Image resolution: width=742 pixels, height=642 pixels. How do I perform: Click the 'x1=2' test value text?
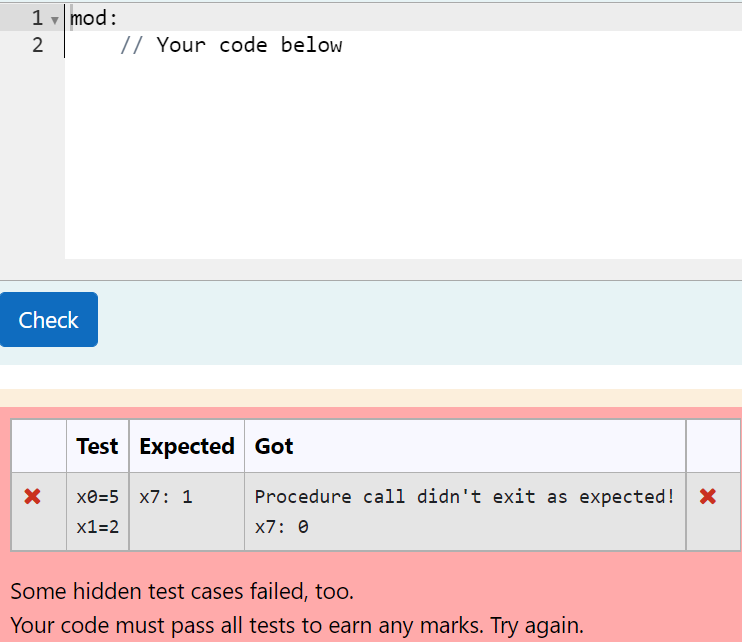(97, 527)
